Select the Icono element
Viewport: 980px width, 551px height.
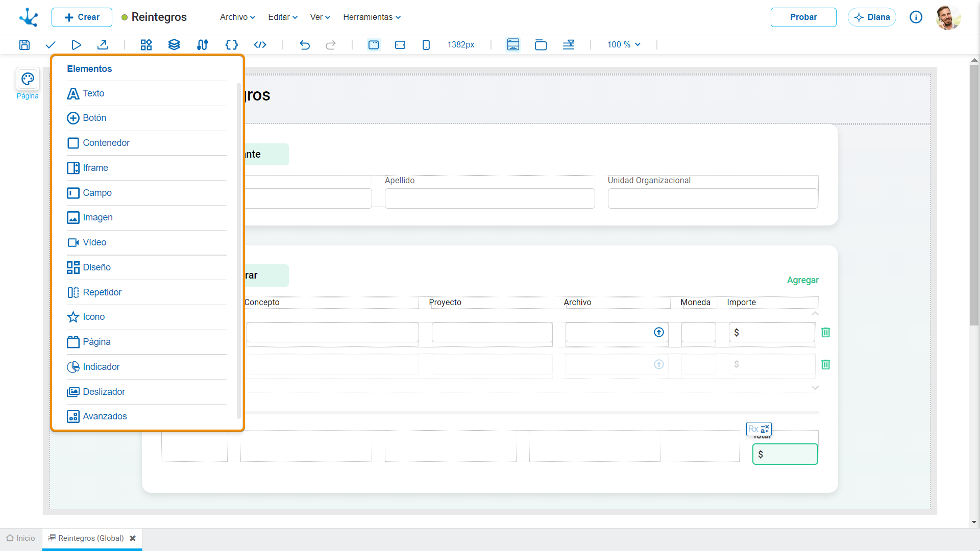(x=146, y=317)
